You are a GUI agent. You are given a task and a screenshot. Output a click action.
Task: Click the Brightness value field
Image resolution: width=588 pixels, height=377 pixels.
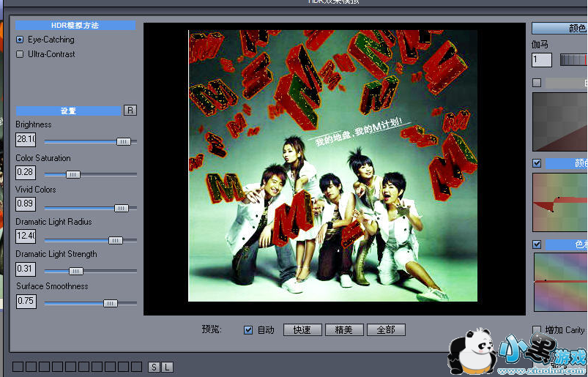point(26,139)
